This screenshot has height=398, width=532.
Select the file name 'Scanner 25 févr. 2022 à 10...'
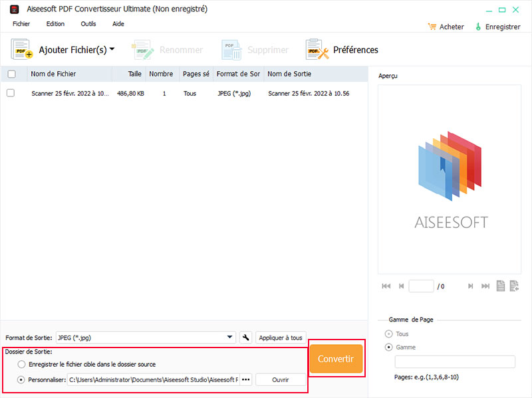coord(70,93)
